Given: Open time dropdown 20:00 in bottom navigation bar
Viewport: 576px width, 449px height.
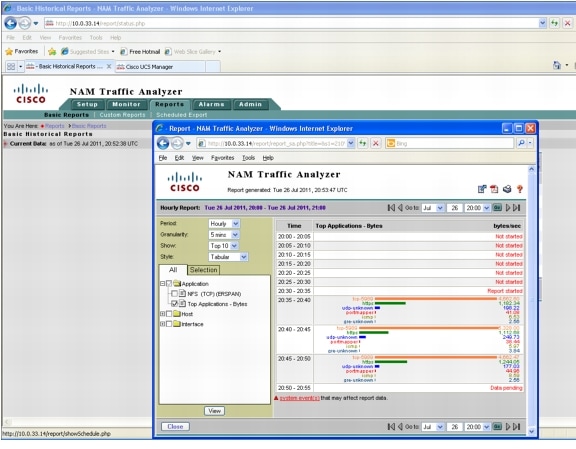Looking at the screenshot, I should (x=478, y=427).
